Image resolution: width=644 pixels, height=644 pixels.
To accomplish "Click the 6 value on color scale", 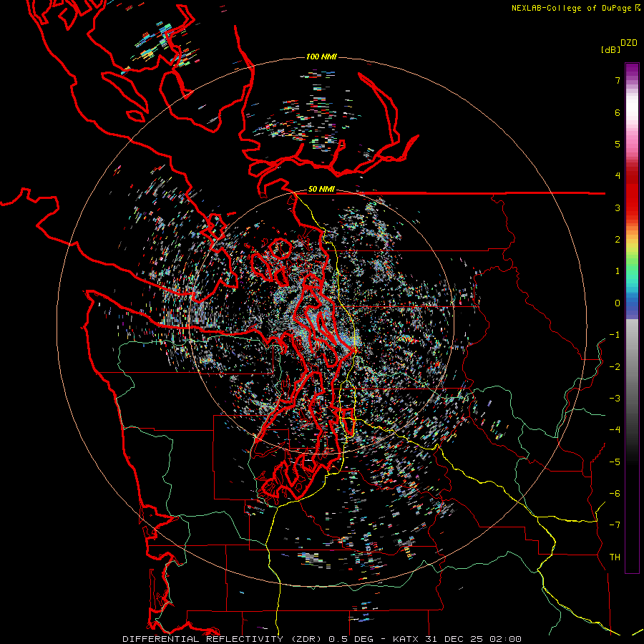I will click(x=618, y=112).
